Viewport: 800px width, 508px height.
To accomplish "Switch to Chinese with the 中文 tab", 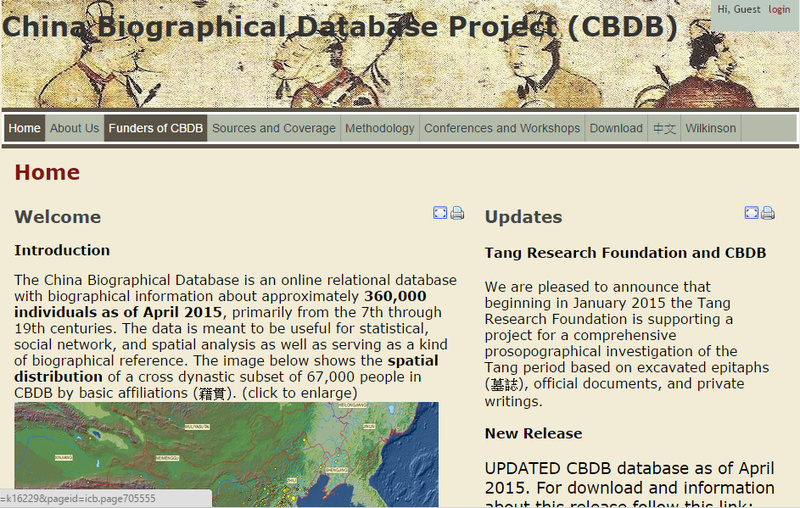I will point(664,128).
